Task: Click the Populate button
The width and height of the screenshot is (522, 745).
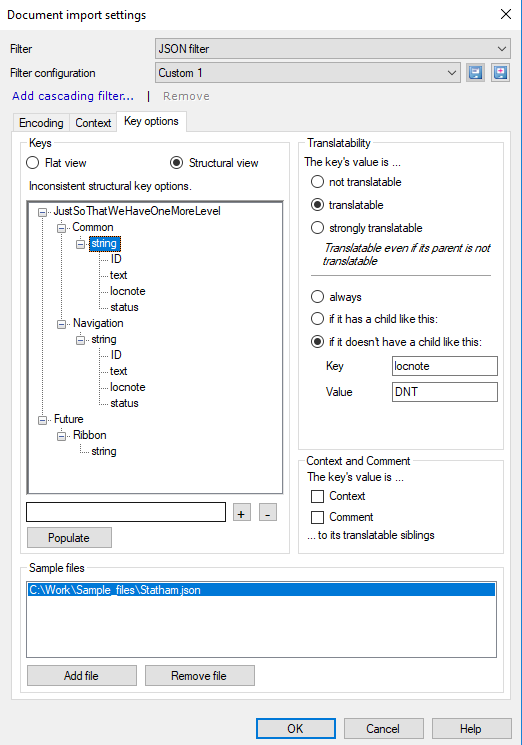Action: coord(69,537)
